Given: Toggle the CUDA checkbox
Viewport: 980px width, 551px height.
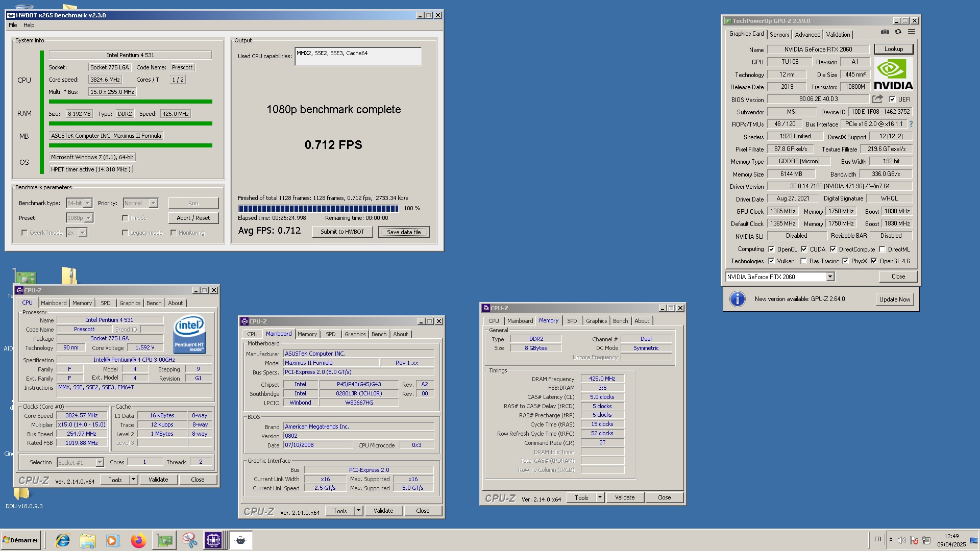Looking at the screenshot, I should click(x=804, y=249).
